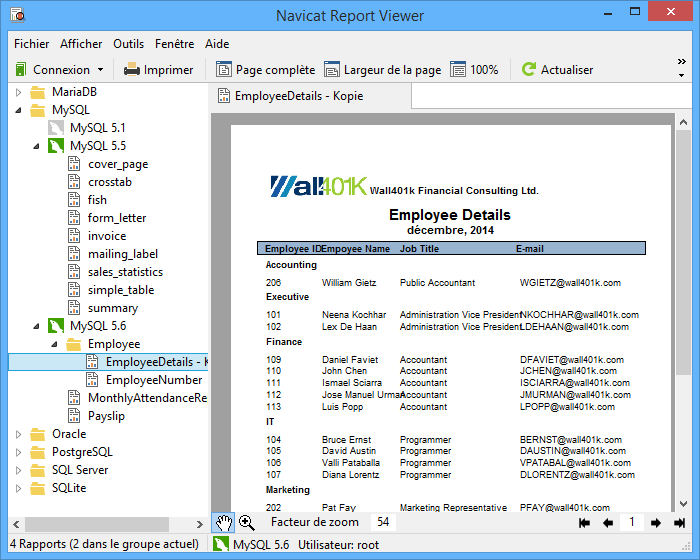Click the tree panel scroll left arrow
Viewport: 700px width, 560px height.
(x=16, y=524)
